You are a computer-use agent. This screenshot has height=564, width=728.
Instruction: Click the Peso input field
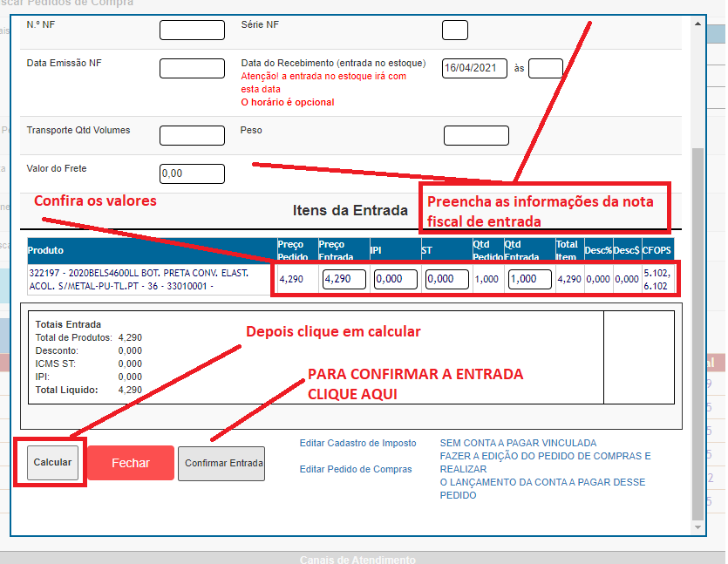click(x=476, y=135)
